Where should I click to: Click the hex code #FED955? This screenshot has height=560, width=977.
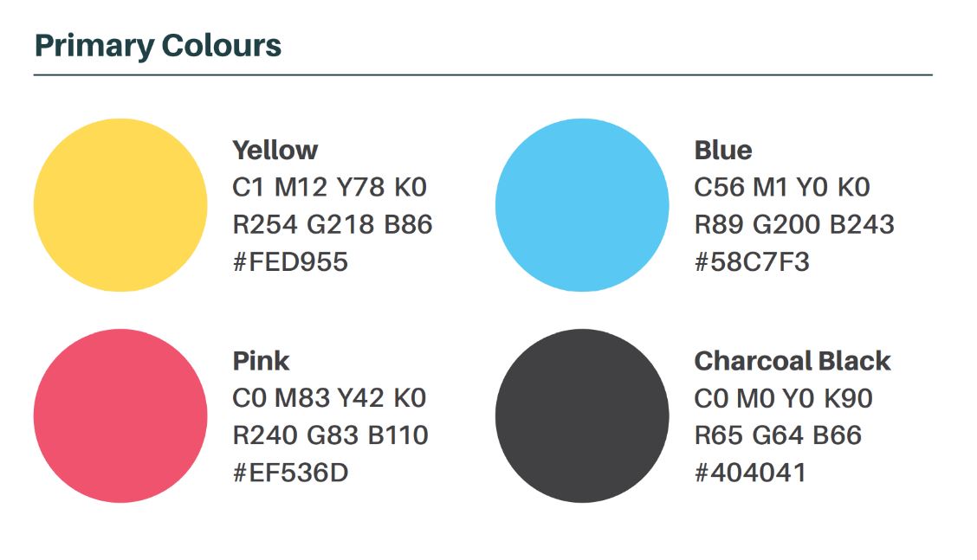coord(290,262)
